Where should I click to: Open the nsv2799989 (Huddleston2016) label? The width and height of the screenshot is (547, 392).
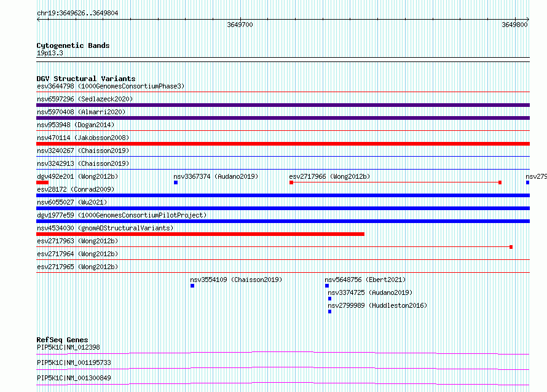pos(377,305)
